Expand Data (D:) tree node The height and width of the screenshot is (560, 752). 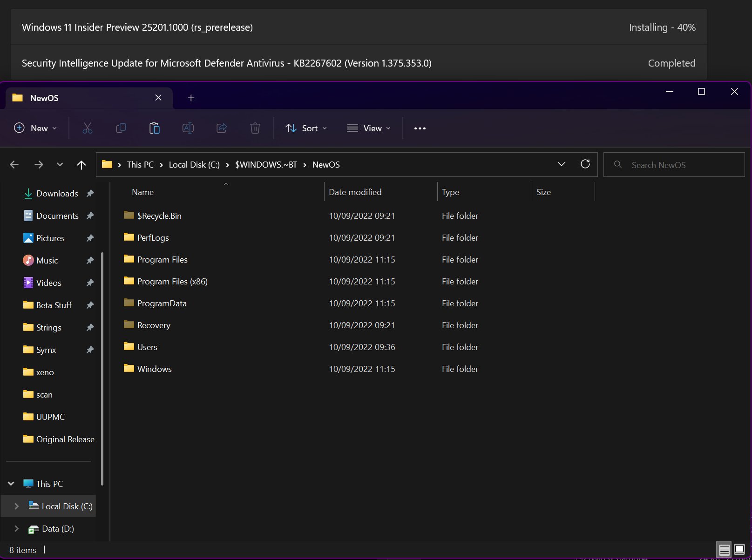(x=17, y=528)
